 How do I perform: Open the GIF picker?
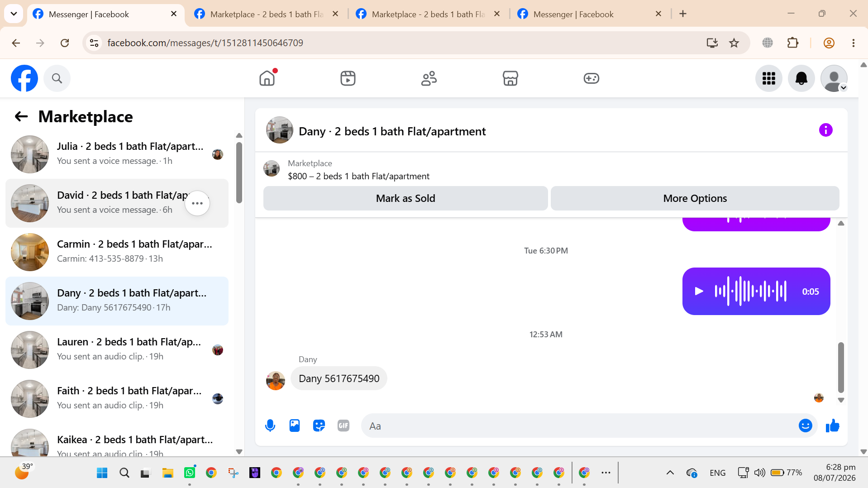coord(343,426)
